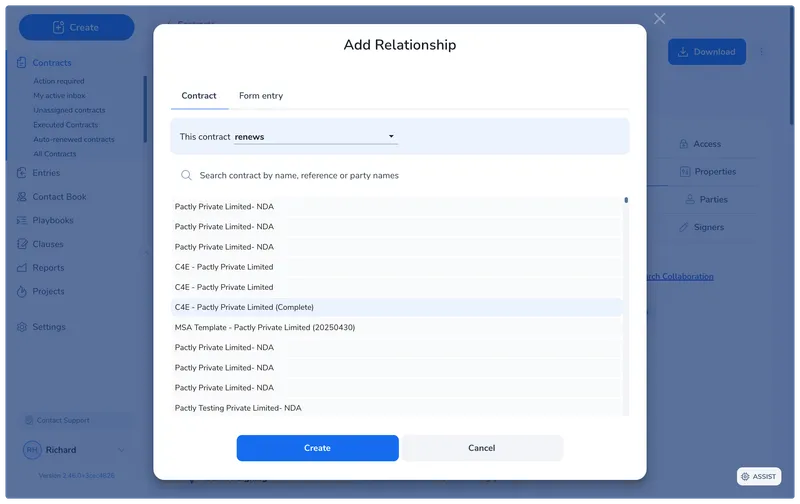Close the Add Relationship dialog with X

(659, 19)
